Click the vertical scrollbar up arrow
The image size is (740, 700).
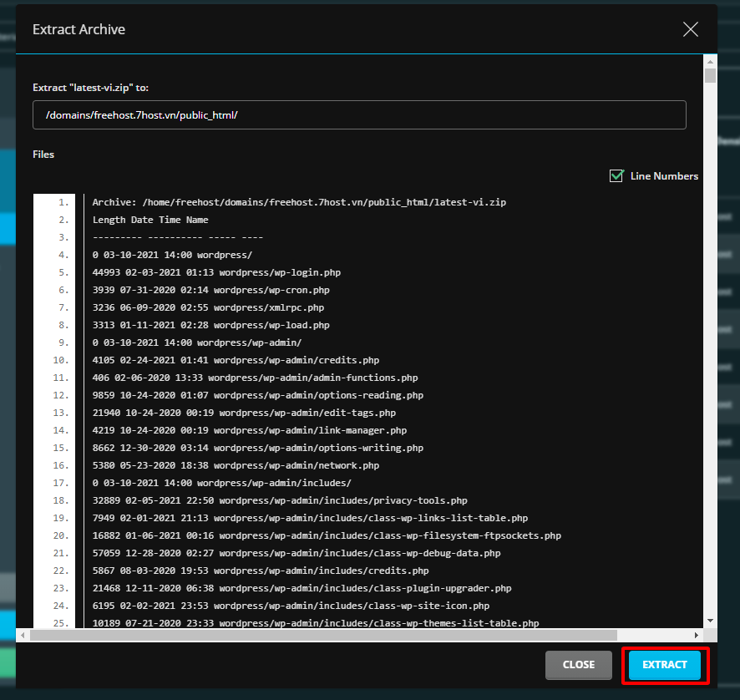pos(710,61)
